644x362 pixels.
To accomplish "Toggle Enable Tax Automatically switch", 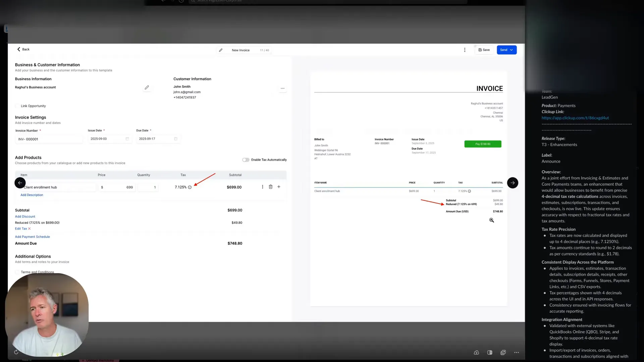I will click(x=246, y=160).
